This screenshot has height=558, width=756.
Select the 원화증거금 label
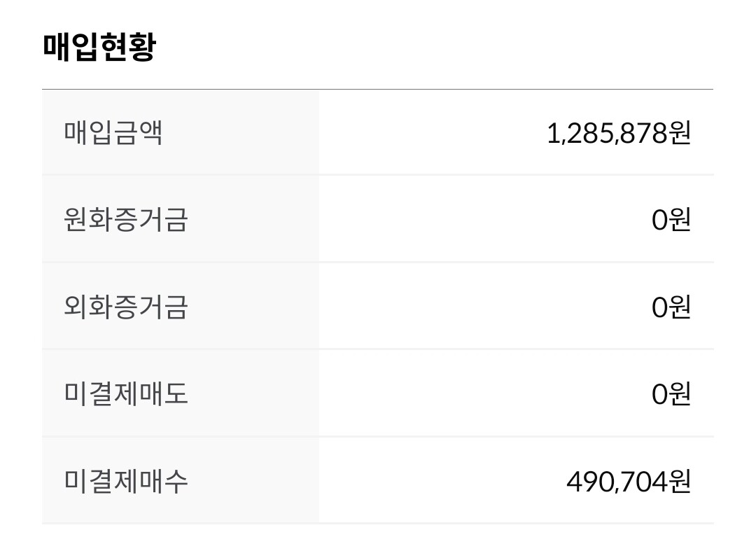126,220
